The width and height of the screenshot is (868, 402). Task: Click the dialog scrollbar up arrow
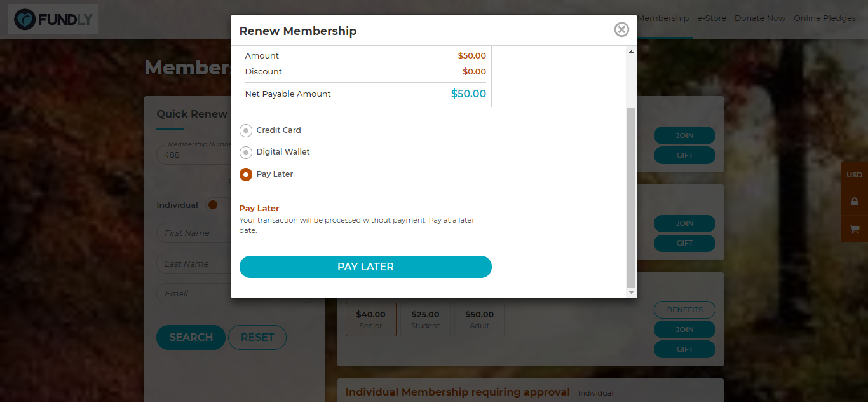(631, 51)
